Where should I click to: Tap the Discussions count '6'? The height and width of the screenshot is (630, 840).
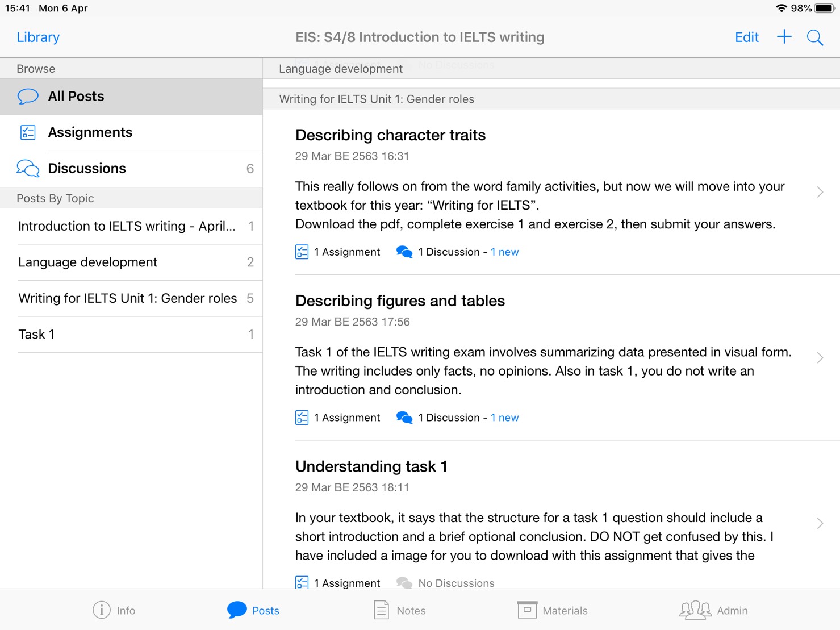(x=250, y=169)
